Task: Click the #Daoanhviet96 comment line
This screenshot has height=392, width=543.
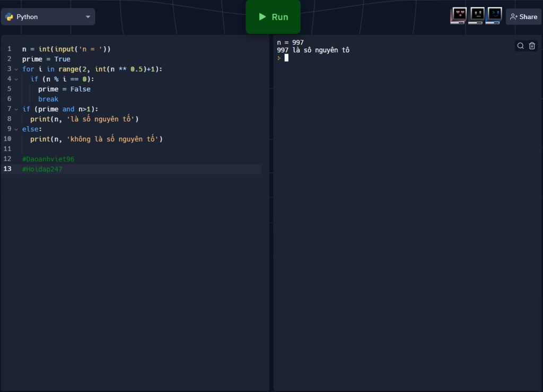Action: 48,159
